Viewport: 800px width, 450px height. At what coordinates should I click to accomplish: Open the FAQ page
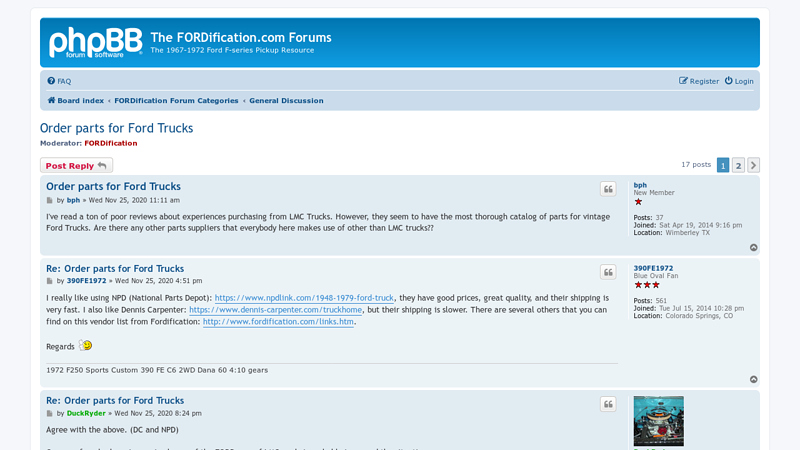(x=59, y=81)
